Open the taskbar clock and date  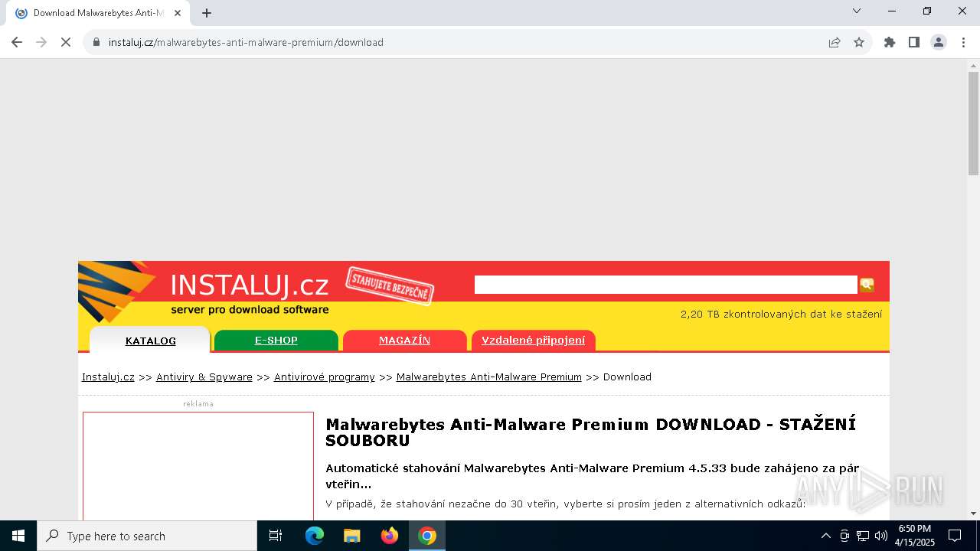coord(915,536)
